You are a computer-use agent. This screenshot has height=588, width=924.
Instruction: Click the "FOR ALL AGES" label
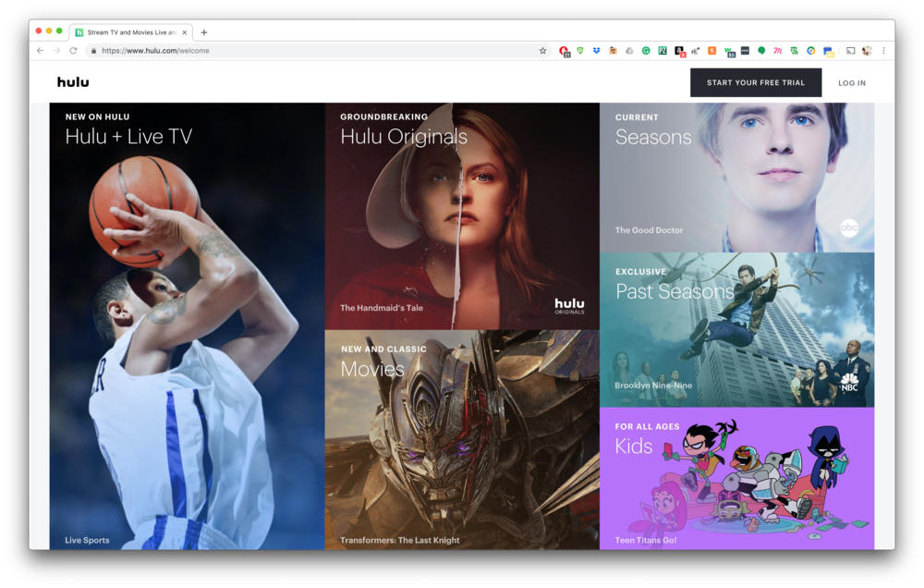click(x=647, y=426)
